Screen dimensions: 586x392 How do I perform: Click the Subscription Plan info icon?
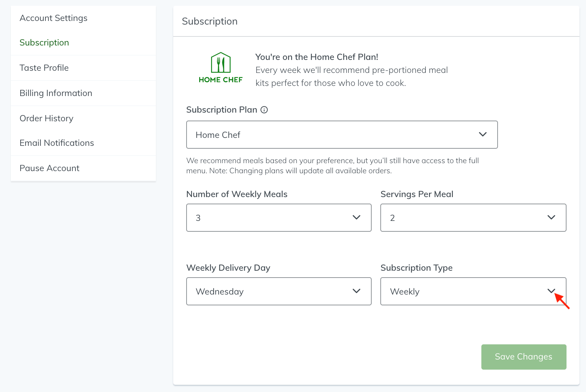pyautogui.click(x=264, y=110)
